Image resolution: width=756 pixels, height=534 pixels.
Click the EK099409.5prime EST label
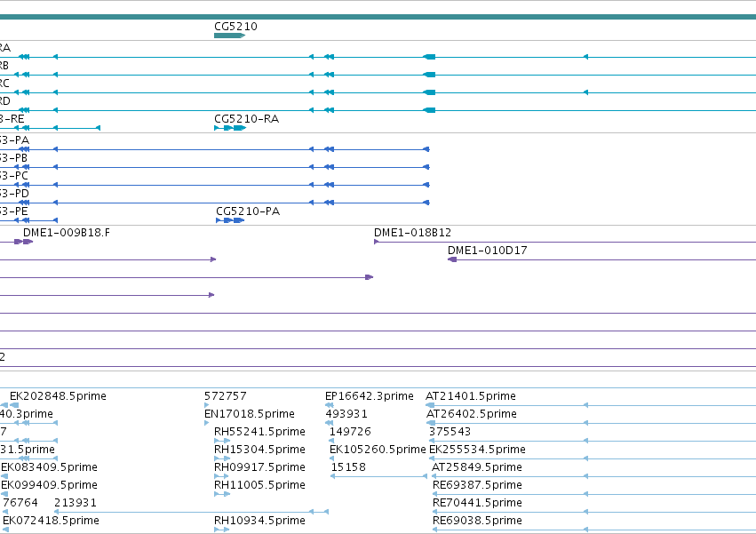[49, 485]
